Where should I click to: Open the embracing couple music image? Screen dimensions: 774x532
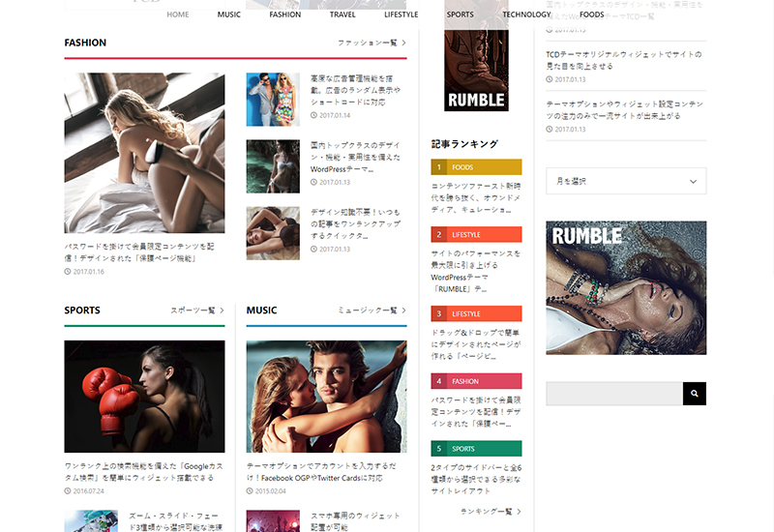coord(326,397)
